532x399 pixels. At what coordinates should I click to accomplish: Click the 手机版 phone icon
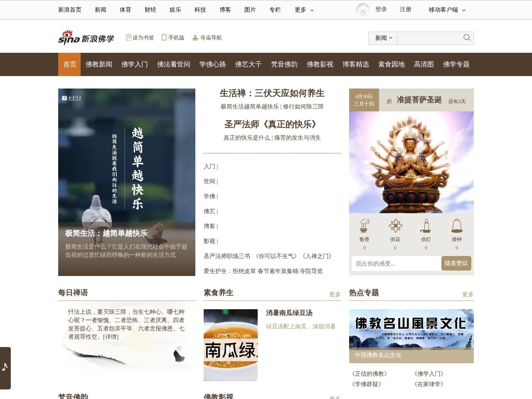[x=164, y=37]
